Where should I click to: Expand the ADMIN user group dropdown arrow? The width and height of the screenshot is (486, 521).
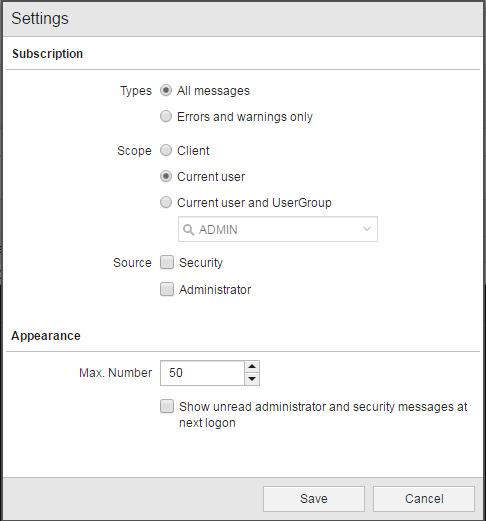(367, 229)
